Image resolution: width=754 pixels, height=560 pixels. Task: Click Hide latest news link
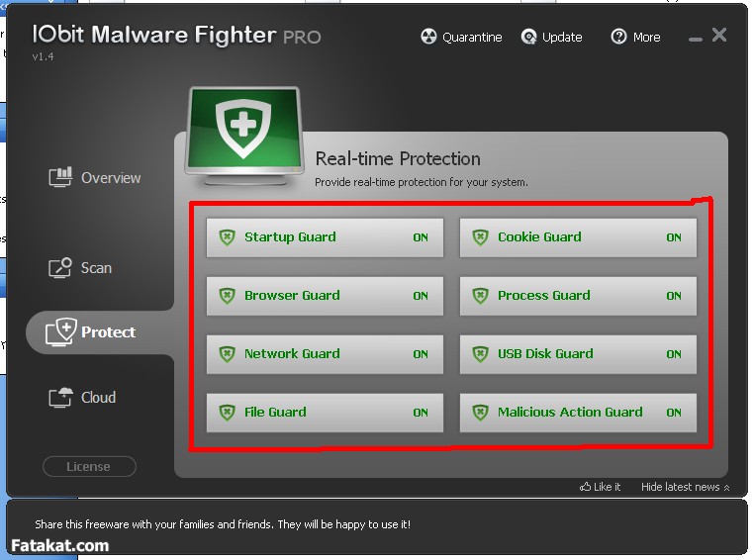pos(686,487)
